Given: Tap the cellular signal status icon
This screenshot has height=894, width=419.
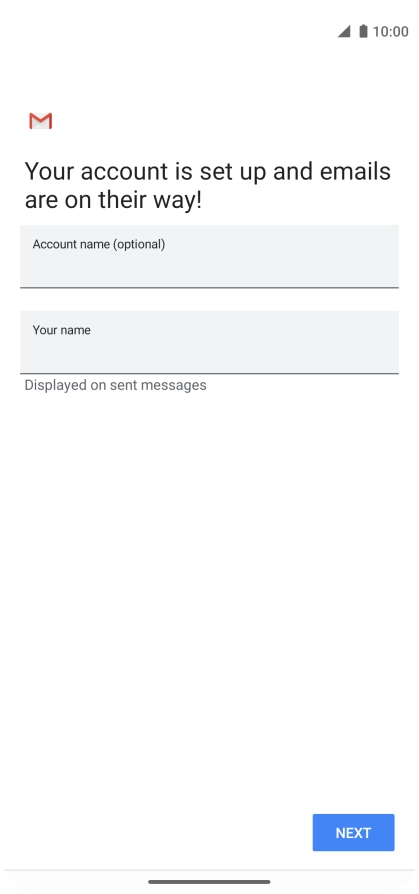Looking at the screenshot, I should point(344,31).
